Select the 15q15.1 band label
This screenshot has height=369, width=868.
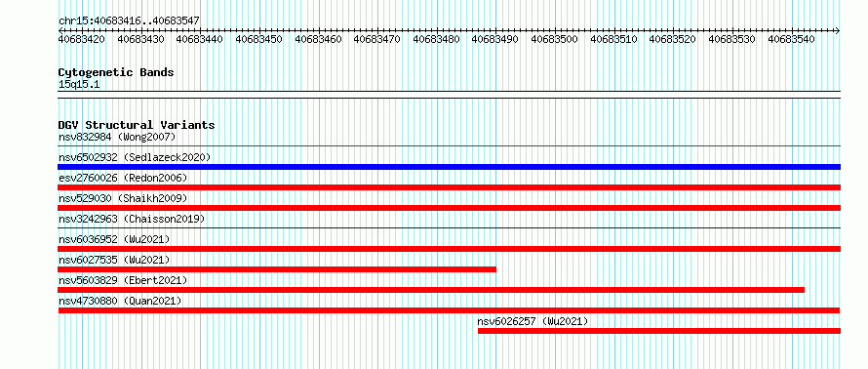point(79,84)
